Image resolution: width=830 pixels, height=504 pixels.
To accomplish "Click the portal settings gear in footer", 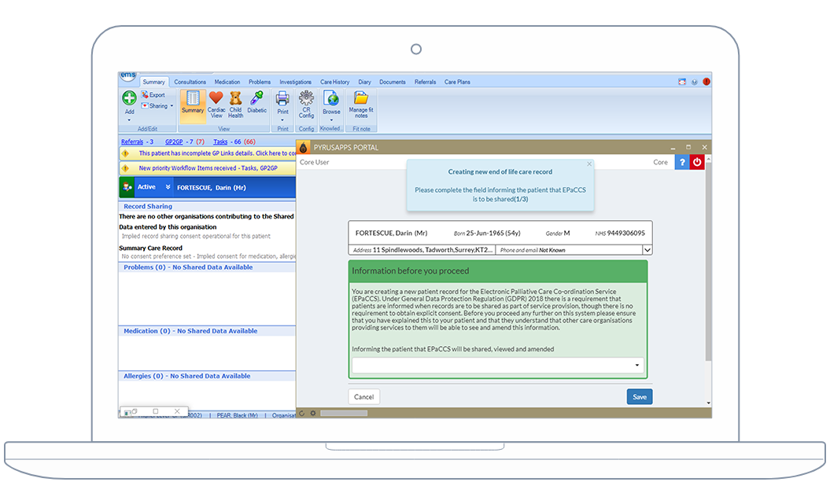I will [x=313, y=413].
